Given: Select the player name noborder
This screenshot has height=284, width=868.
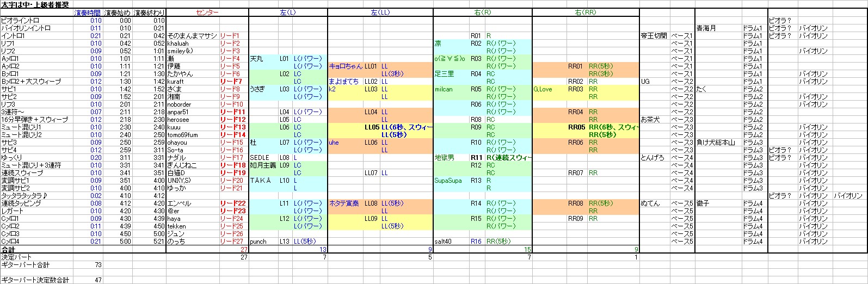Looking at the screenshot, I should coord(192,104).
